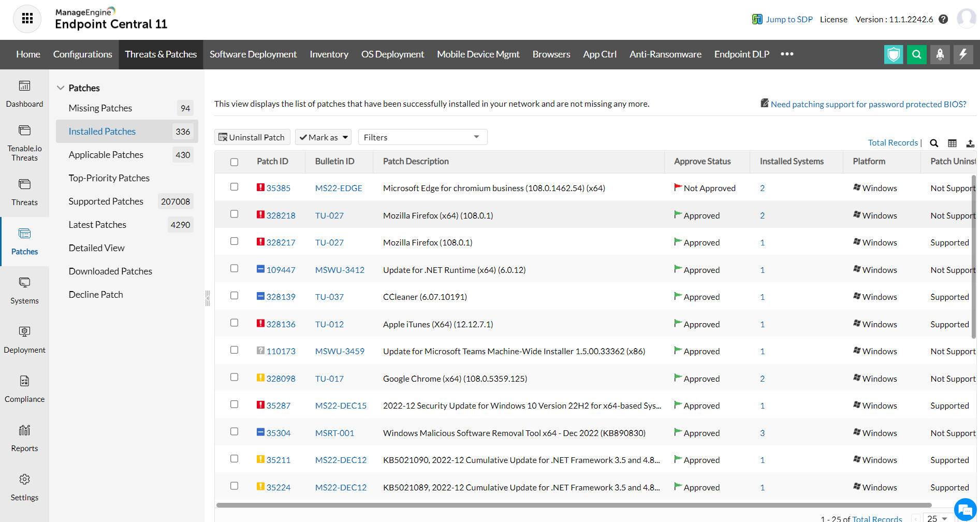The image size is (980, 522).
Task: Collapse the left panel using splitter handle
Action: point(208,298)
